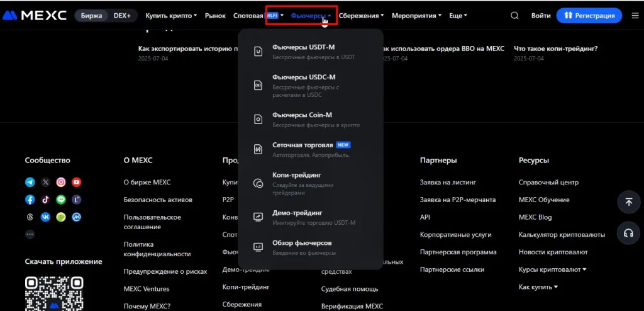Screen dimensions: 644x311
Task: Select Демо-трейдинг in futures dropdown menu
Action: pos(311,217)
